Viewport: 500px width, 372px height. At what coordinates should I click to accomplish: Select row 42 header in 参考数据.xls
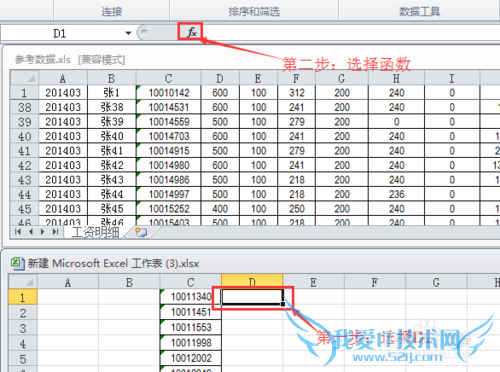tap(24, 165)
